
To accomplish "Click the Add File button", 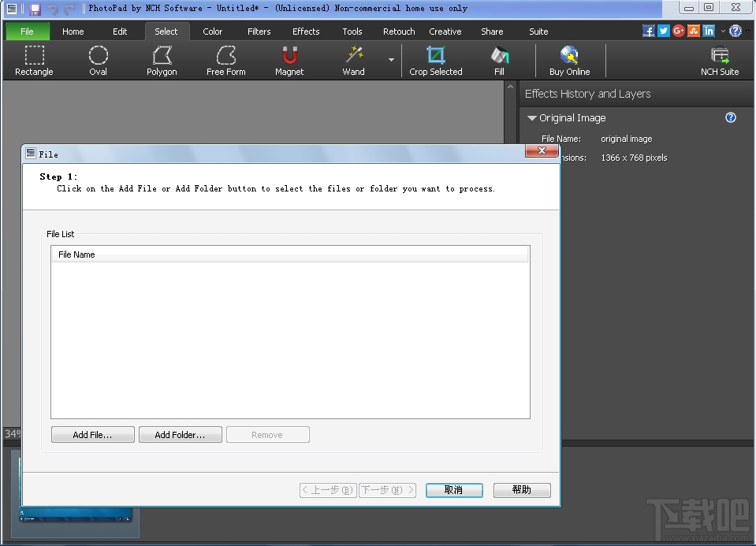I will pyautogui.click(x=92, y=434).
